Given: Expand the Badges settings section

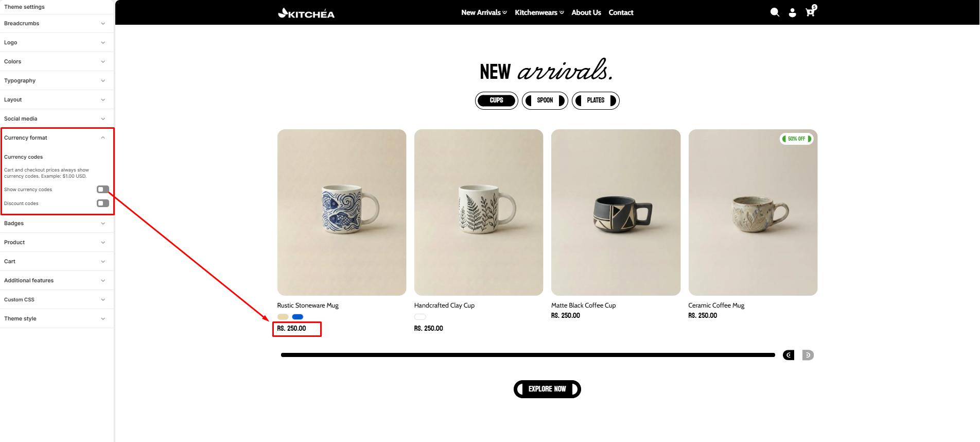Looking at the screenshot, I should (56, 223).
